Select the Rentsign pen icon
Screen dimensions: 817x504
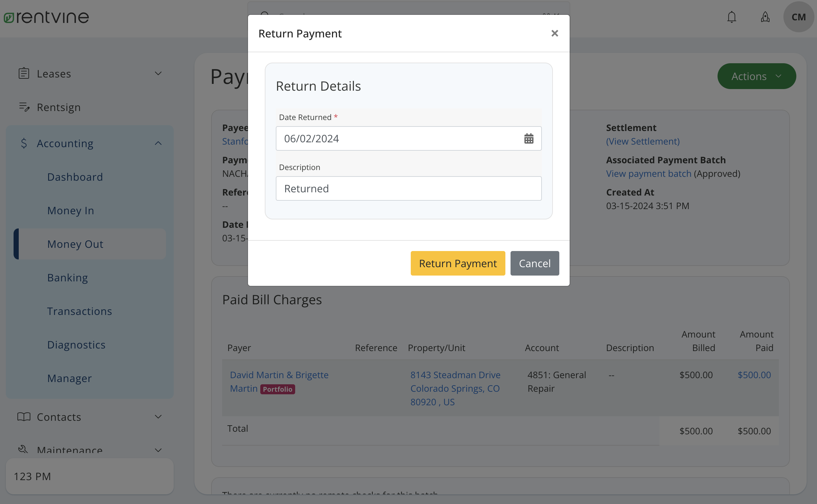point(24,107)
